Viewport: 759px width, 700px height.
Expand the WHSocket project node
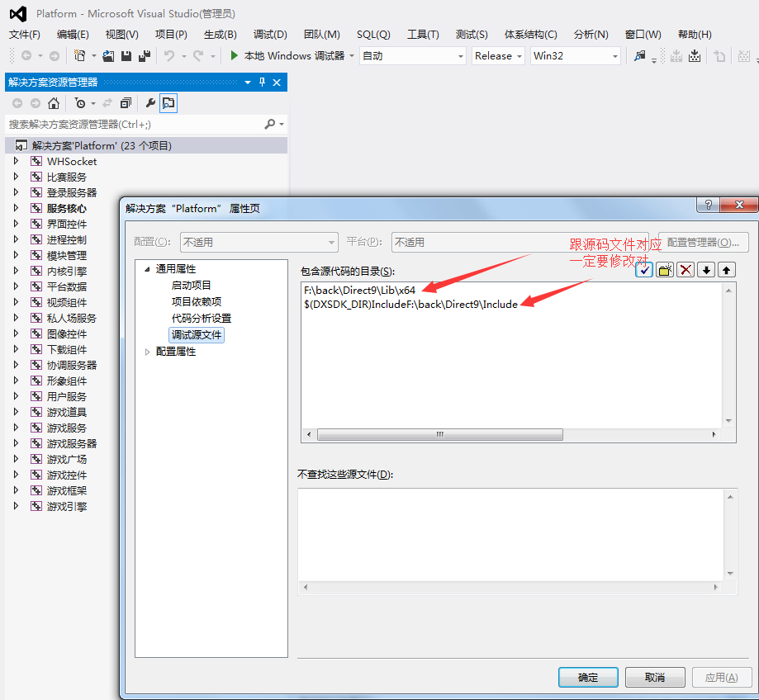[x=16, y=161]
